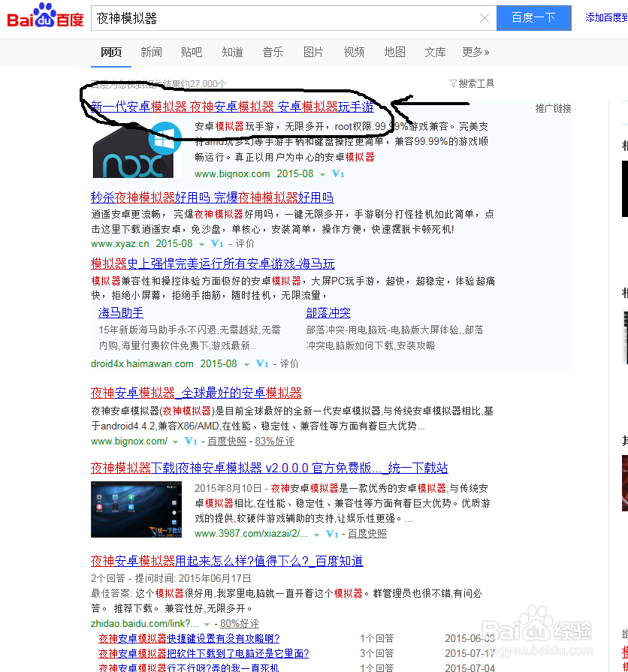Image resolution: width=628 pixels, height=672 pixels.
Task: Open the 图片 tab
Action: 313,53
